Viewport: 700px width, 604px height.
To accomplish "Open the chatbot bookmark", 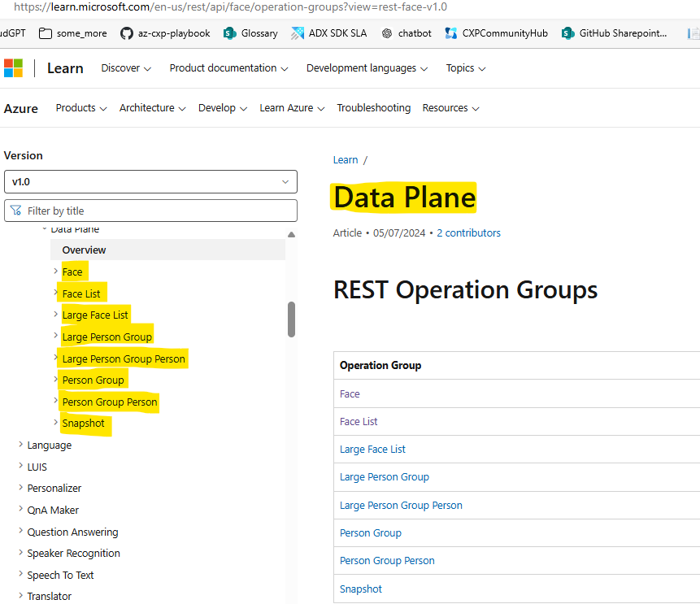I will [x=407, y=33].
